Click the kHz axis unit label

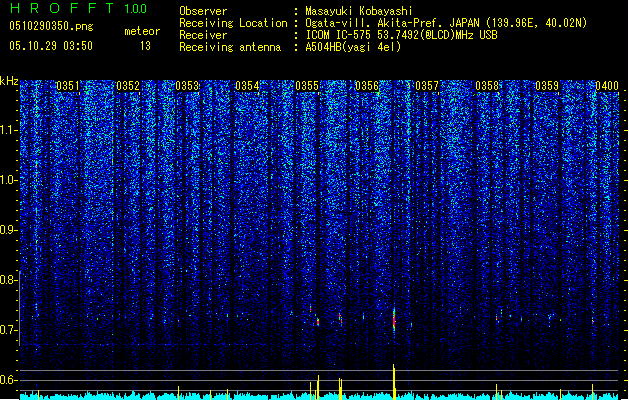9,81
